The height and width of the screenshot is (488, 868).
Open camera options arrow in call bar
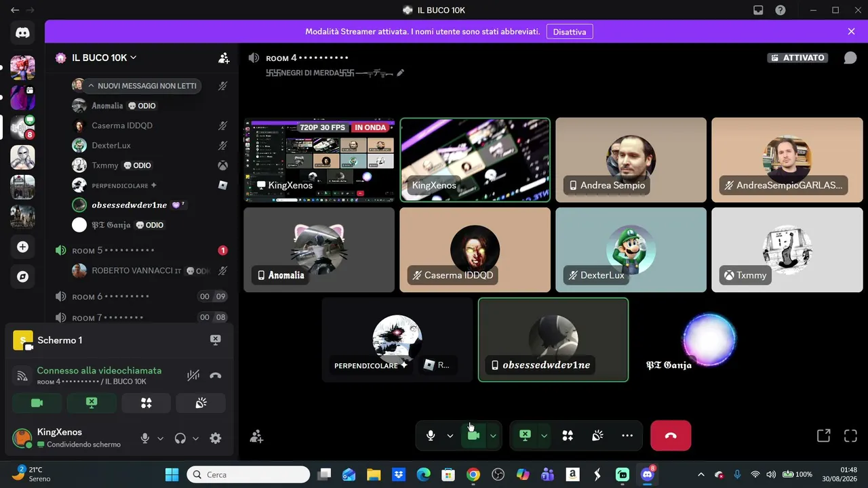(493, 436)
